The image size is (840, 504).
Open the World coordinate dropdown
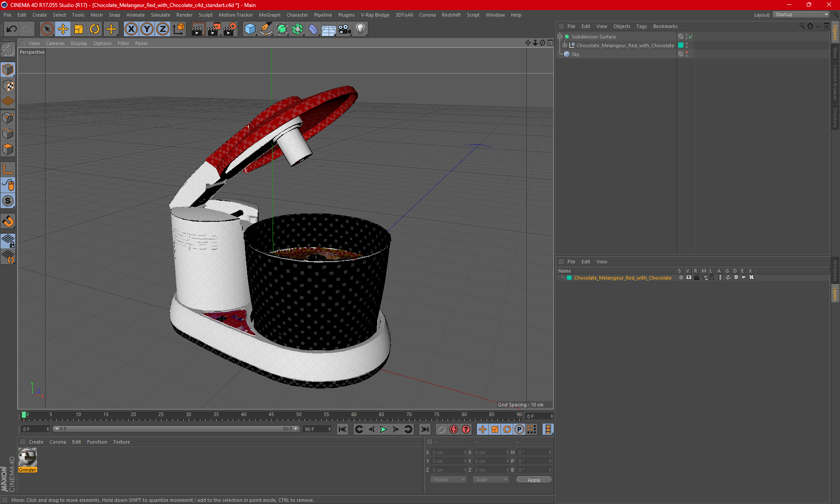click(x=448, y=479)
